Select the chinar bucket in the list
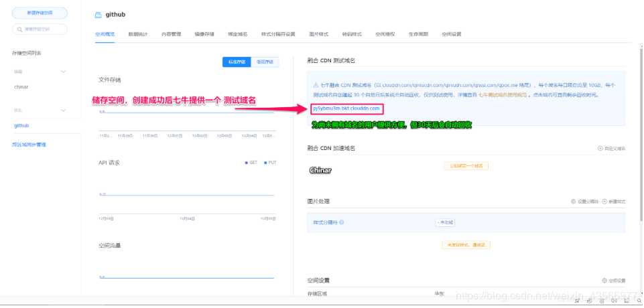Screen dimensions: 644x308 [21, 87]
